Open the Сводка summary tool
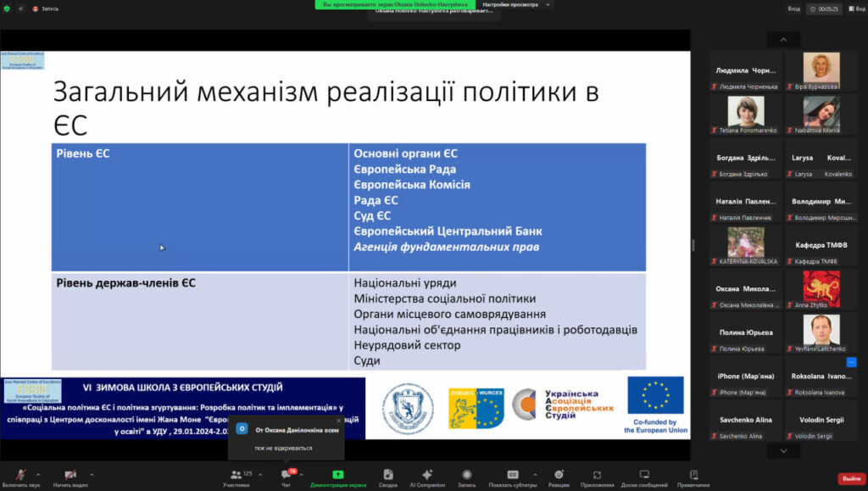The image size is (868, 491). coord(388,475)
